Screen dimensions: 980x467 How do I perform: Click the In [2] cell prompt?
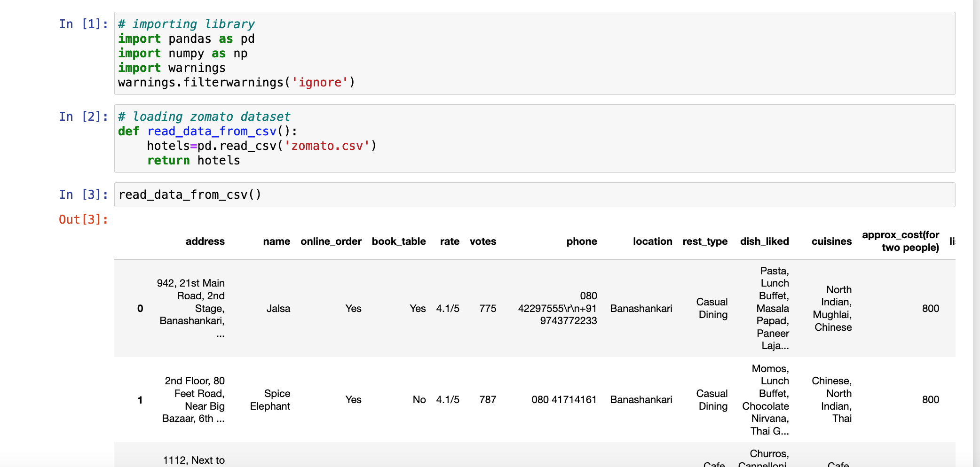83,117
